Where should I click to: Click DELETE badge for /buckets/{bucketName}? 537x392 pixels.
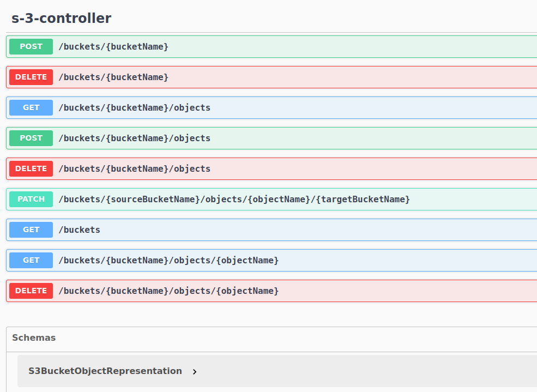31,77
